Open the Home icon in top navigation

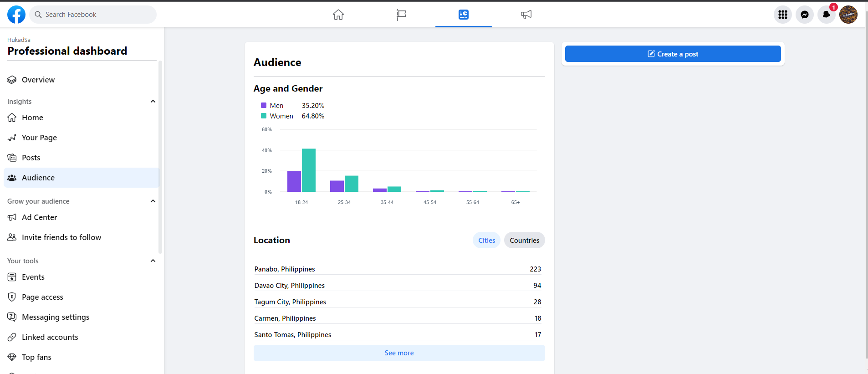point(338,15)
